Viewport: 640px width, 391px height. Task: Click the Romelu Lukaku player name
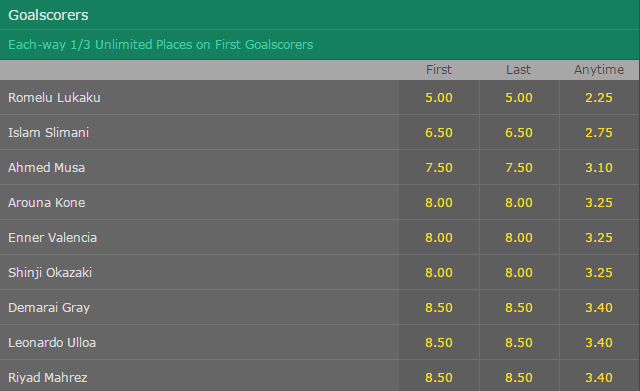[x=54, y=98]
